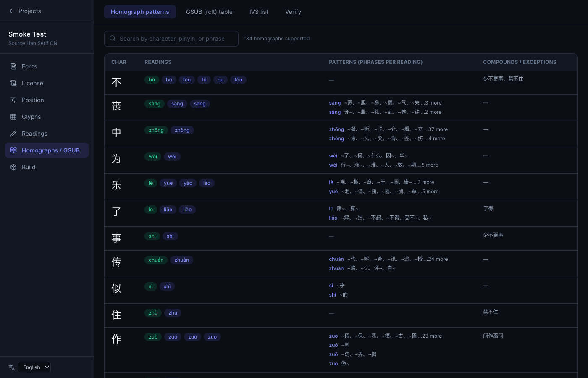This screenshot has height=378, width=588.
Task: Open Build in the sidebar
Action: pos(47,167)
